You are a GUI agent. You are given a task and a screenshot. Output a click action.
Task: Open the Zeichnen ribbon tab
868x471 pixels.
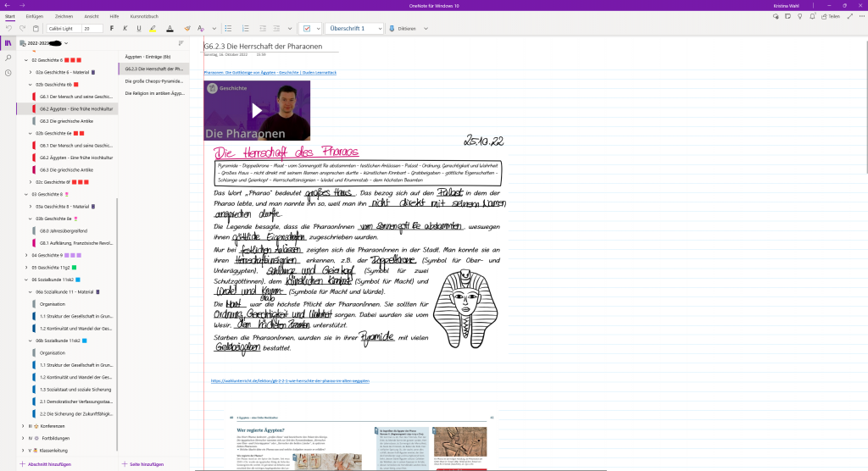coord(64,16)
